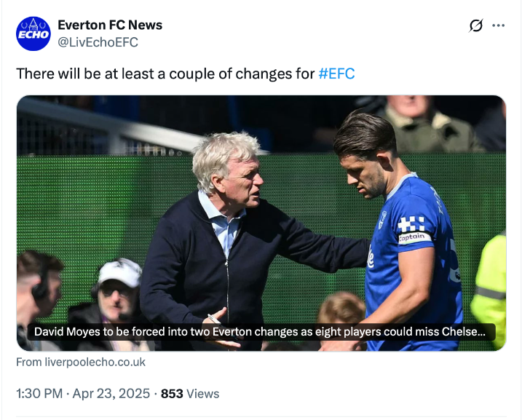View the 853 Views count
The image size is (522, 420).
[172, 394]
